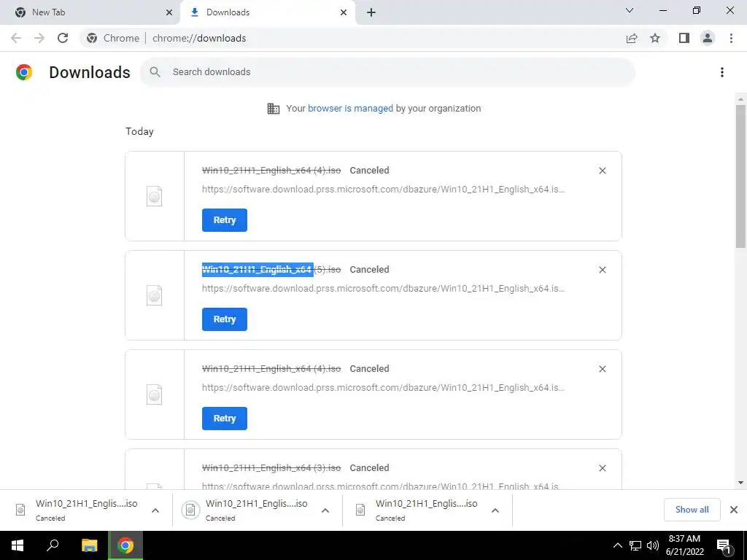Image resolution: width=747 pixels, height=560 pixels.
Task: Retry the Win10_21H1_English_x64 (5).iso download
Action: 225,319
